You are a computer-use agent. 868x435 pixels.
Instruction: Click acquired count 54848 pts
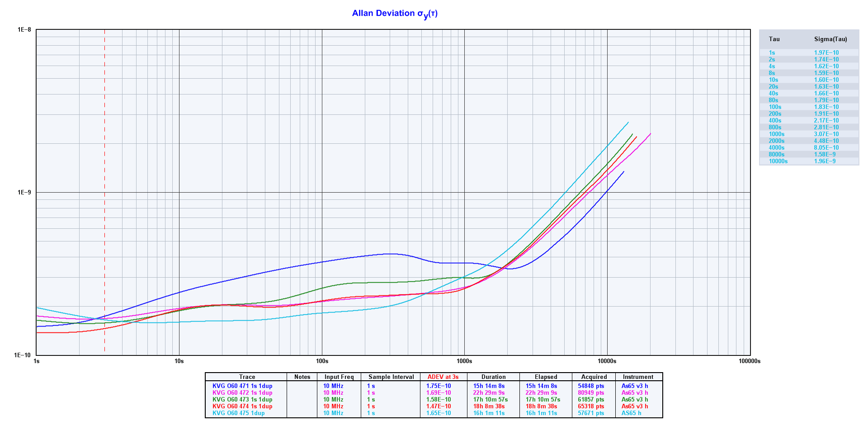tap(591, 386)
